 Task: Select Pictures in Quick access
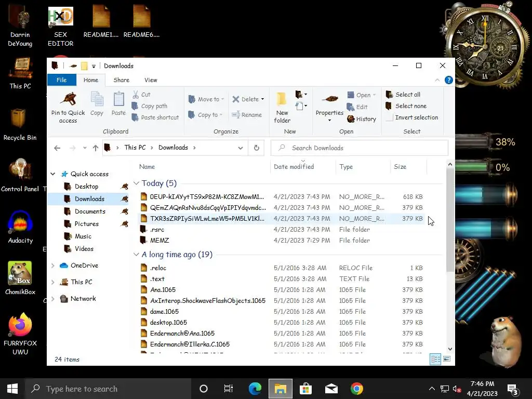pyautogui.click(x=87, y=224)
